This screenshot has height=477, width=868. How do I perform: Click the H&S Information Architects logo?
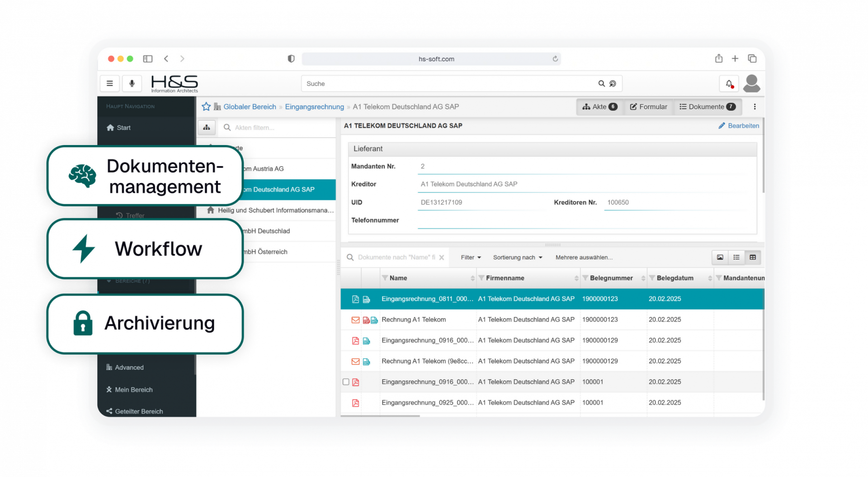175,84
